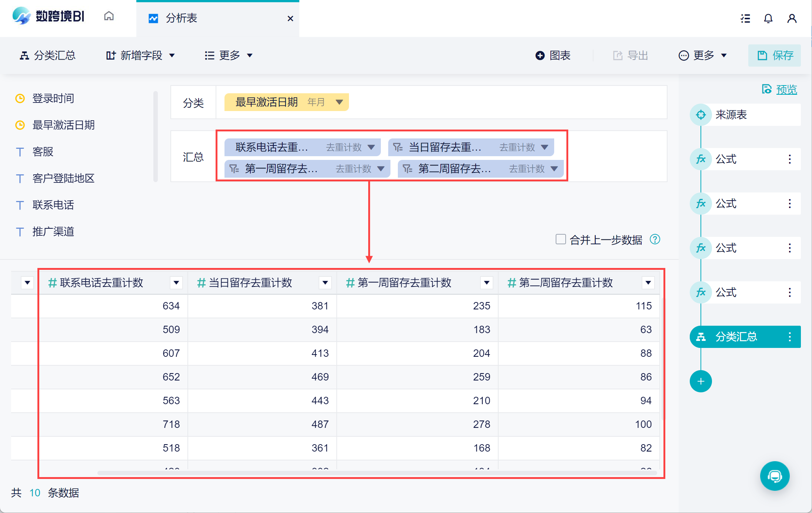Open the notification bell
The image size is (812, 513).
[x=768, y=18]
